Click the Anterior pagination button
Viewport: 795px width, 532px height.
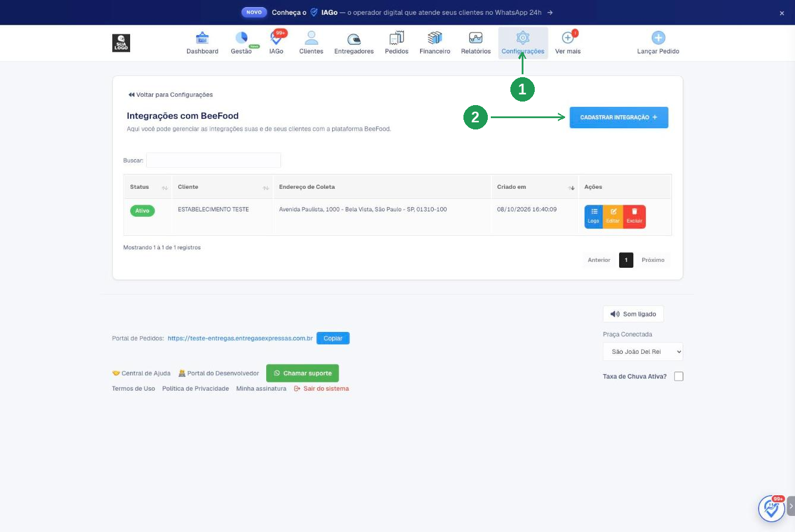click(599, 260)
